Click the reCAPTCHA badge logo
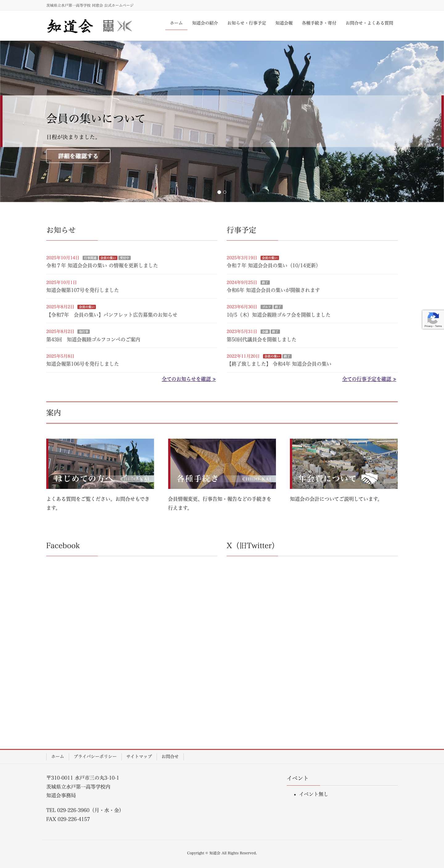The image size is (444, 868). tap(433, 317)
